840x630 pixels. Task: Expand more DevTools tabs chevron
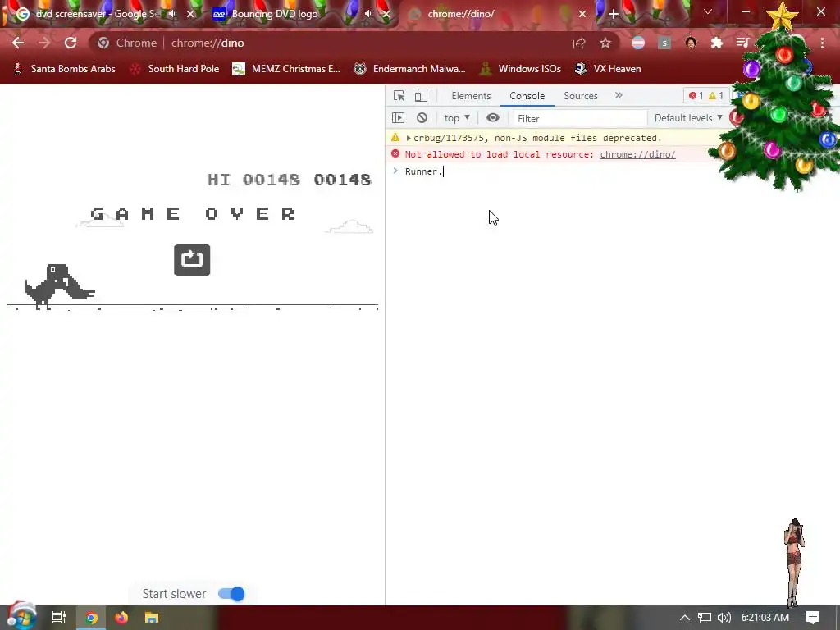(x=619, y=96)
